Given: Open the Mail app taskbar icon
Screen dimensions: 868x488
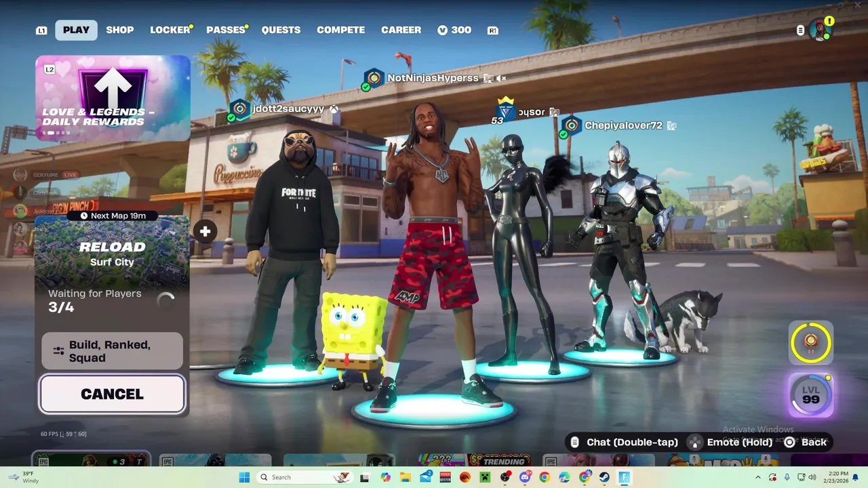Looking at the screenshot, I should [427, 477].
